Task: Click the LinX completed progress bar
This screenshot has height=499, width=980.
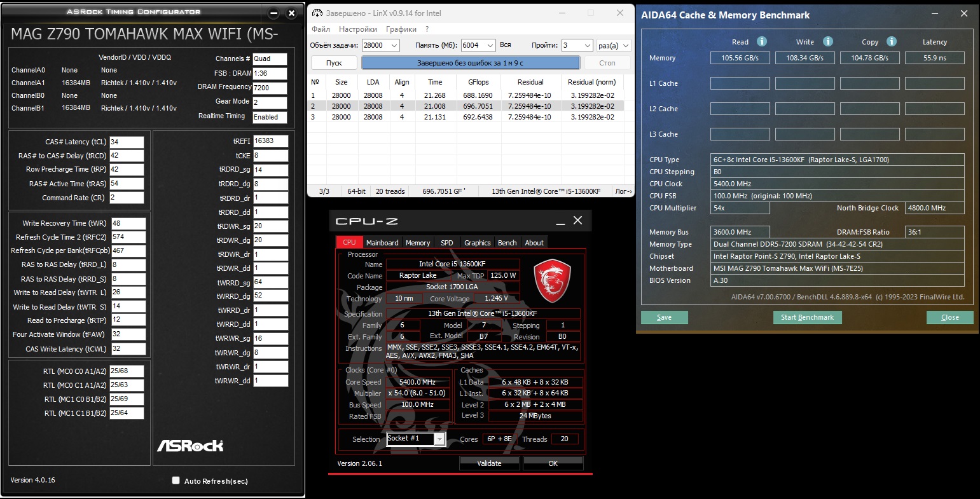Action: 471,63
